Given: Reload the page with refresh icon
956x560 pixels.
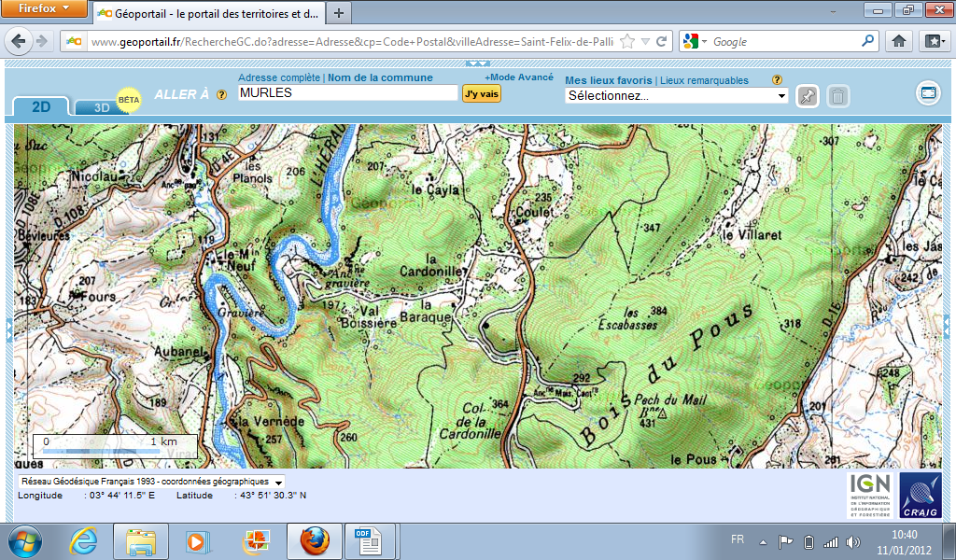Looking at the screenshot, I should coord(662,42).
